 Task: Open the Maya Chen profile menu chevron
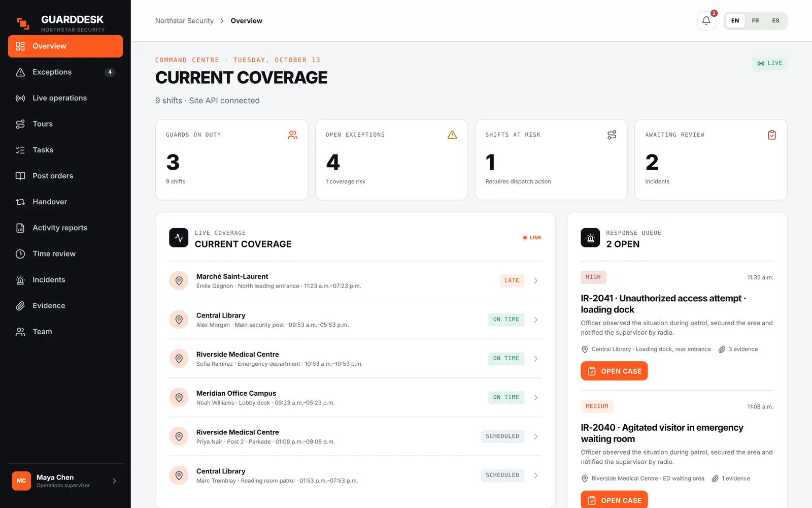tap(114, 481)
